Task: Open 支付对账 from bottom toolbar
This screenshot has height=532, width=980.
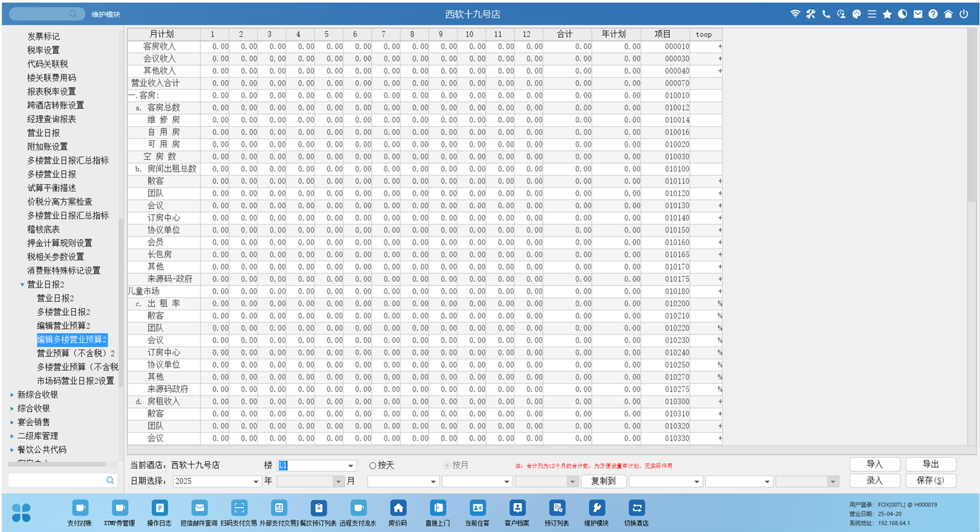Action: click(x=80, y=513)
